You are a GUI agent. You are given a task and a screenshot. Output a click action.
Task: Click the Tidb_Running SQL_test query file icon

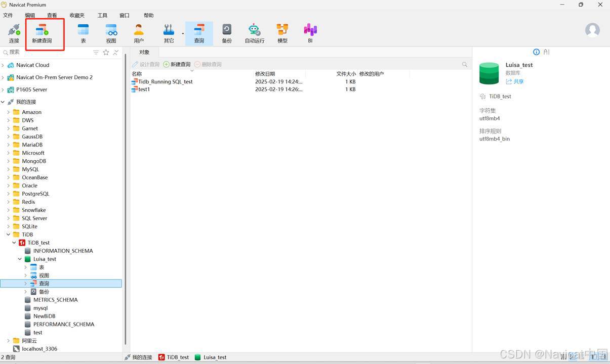tap(135, 81)
